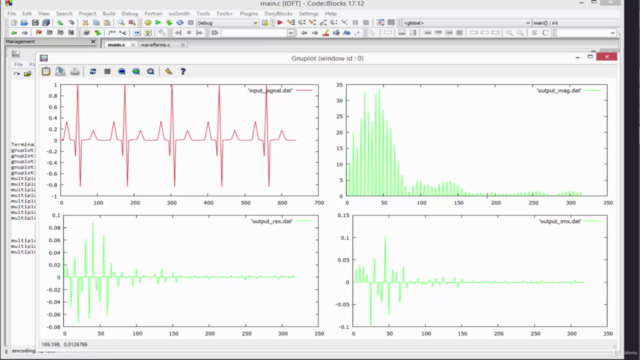Screen dimensions: 640x360
Task: Open the rightmost toolbar combo box
Action: click(586, 33)
